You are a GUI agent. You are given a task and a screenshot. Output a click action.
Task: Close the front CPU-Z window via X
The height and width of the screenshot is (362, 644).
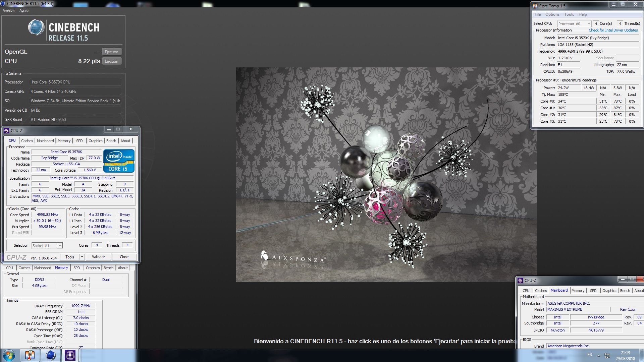pyautogui.click(x=130, y=129)
